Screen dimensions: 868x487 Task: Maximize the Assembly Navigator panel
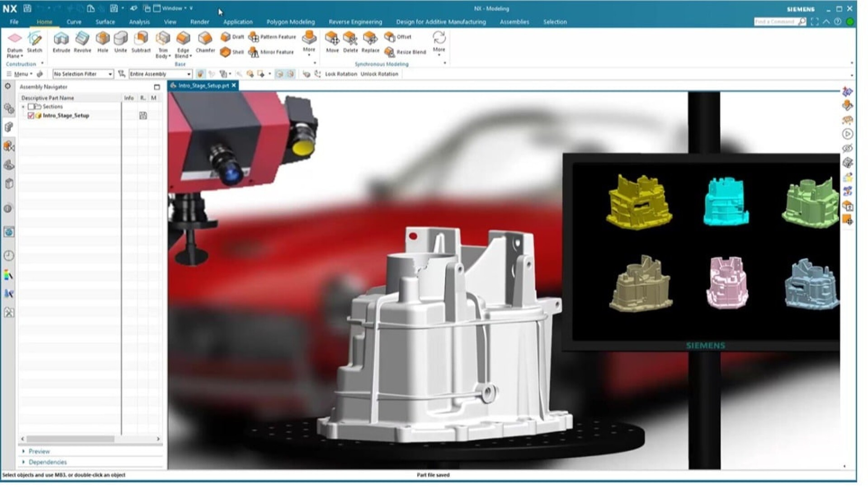(x=157, y=87)
